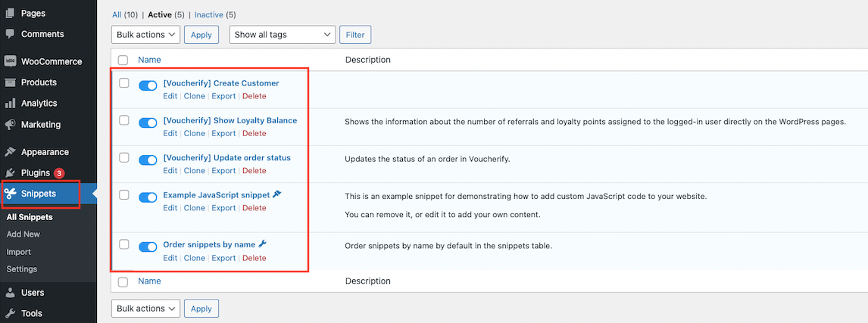Click the Plugins plug icon
Viewport: 868px width, 323px height.
10,173
